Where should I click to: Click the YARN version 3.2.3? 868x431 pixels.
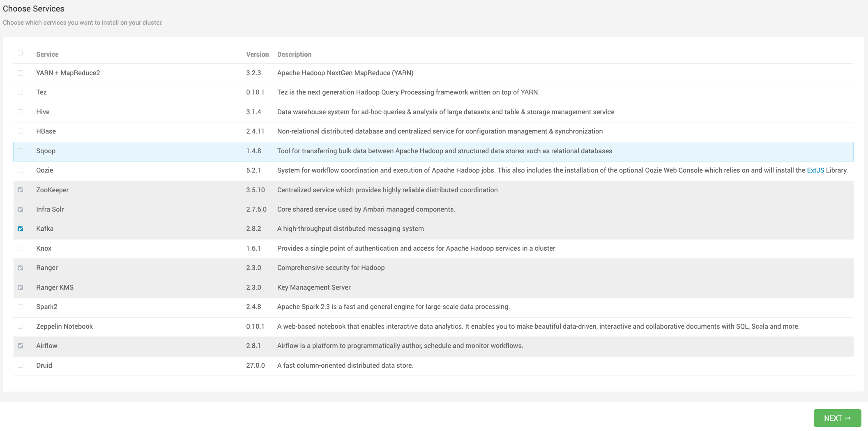tap(253, 73)
